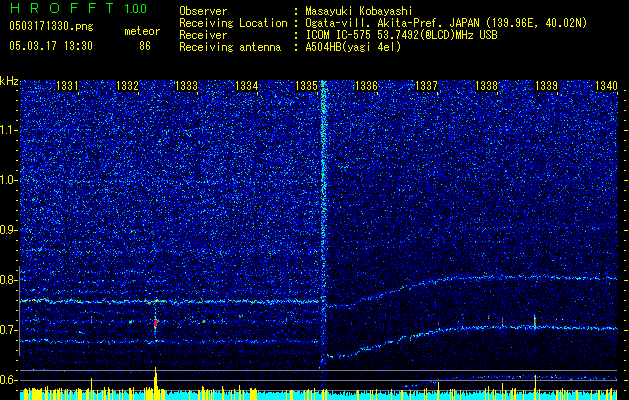Viewport: 629px width, 400px height.
Task: Select observer name Masayuki Kobayashi
Action: [359, 12]
